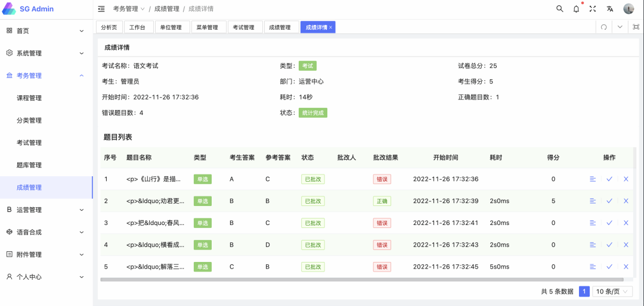Toggle fullscreen mode icon in header

point(593,9)
